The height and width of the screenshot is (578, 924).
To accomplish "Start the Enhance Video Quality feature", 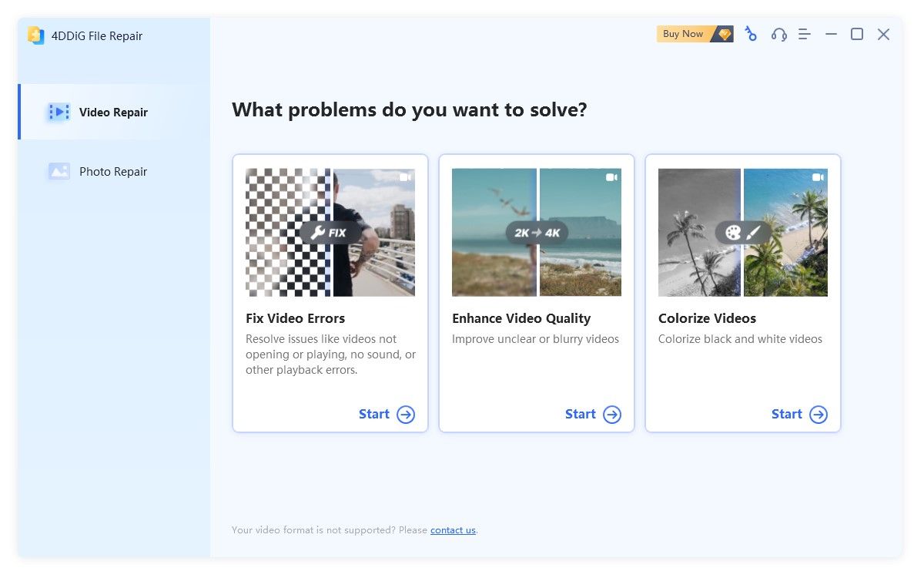I will click(x=593, y=414).
